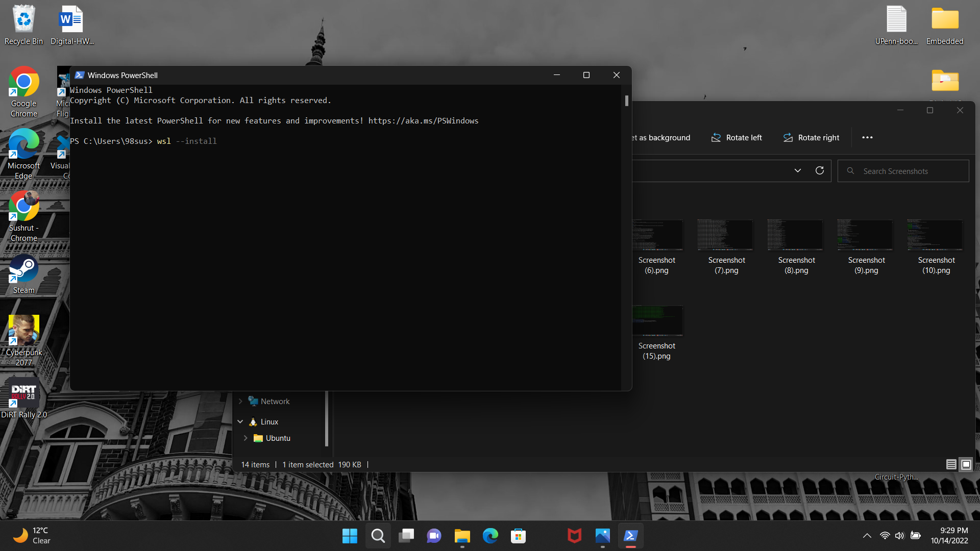
Task: Rotate the image right in Photos
Action: pyautogui.click(x=811, y=137)
